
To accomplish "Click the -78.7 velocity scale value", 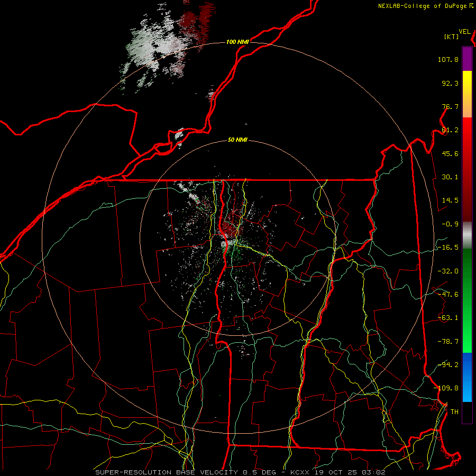I will (448, 342).
